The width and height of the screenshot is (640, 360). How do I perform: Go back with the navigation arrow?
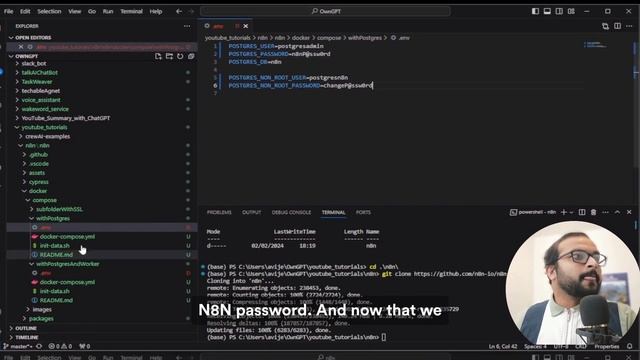tap(179, 11)
